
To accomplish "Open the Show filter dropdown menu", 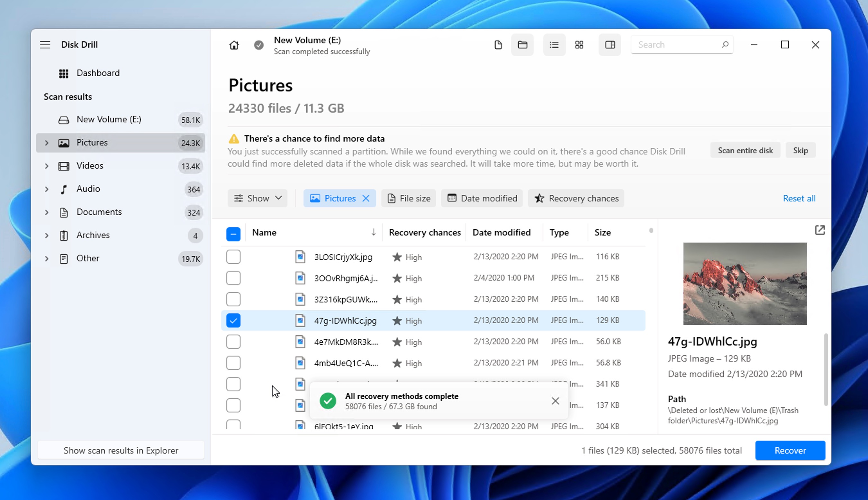I will point(257,198).
